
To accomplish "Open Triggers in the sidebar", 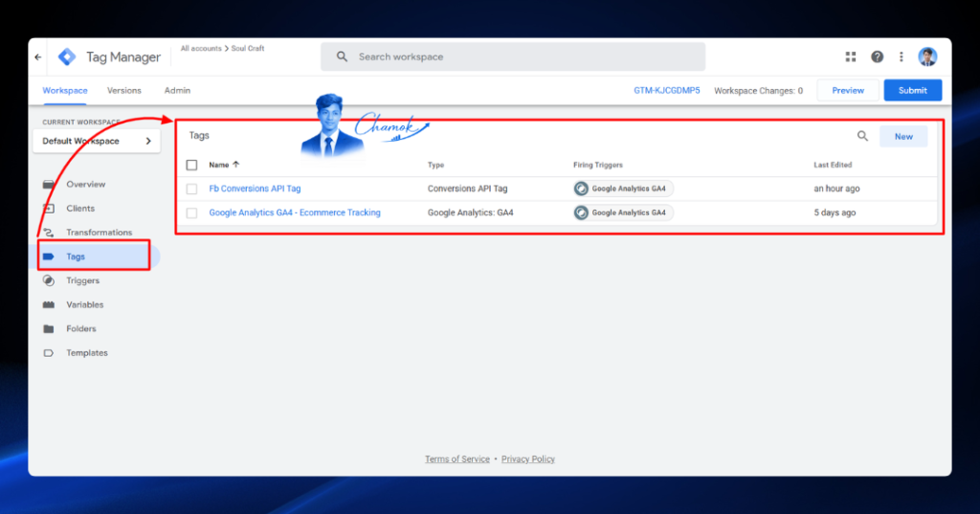I will 82,280.
